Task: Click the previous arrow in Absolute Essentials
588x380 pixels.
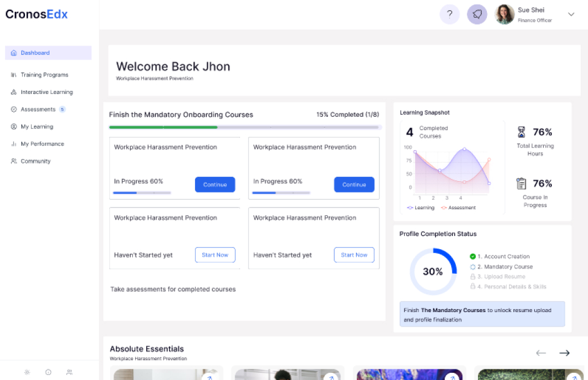Action: pos(541,353)
